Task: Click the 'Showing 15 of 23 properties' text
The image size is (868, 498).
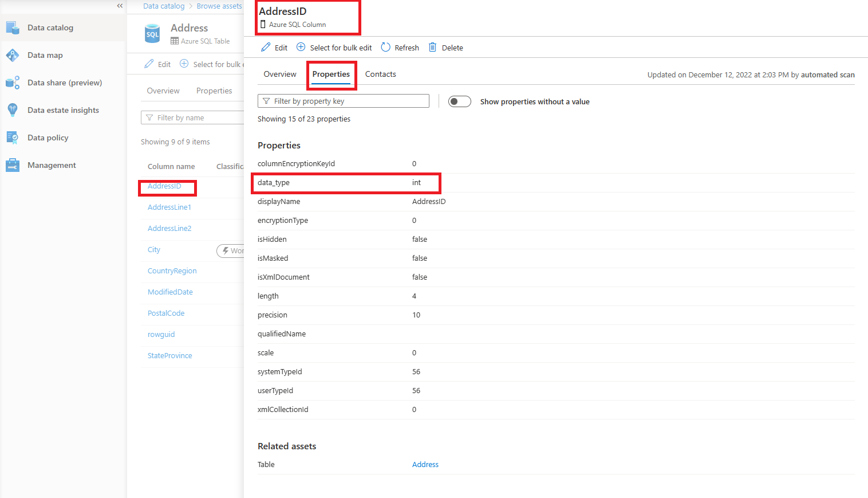Action: pos(304,119)
